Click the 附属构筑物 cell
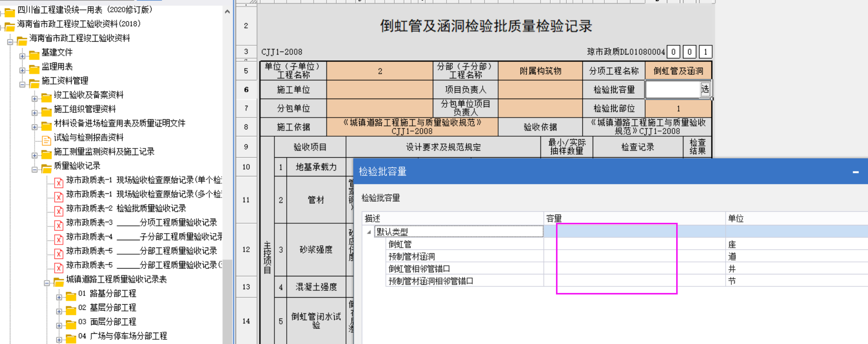 point(540,71)
